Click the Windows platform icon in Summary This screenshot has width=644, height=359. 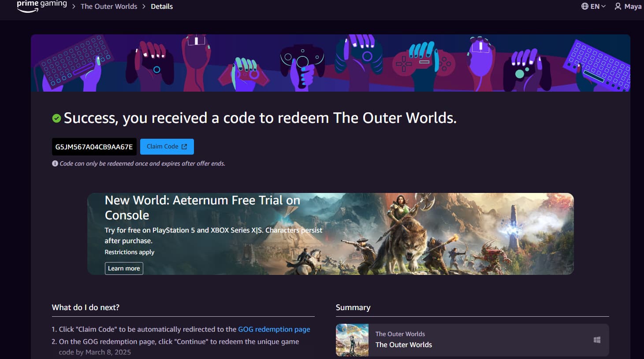pos(597,340)
